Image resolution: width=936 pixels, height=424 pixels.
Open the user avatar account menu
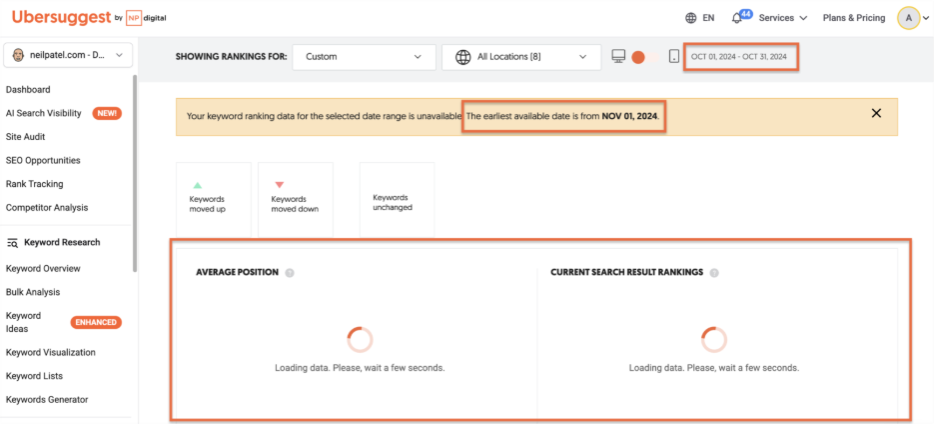[x=909, y=18]
